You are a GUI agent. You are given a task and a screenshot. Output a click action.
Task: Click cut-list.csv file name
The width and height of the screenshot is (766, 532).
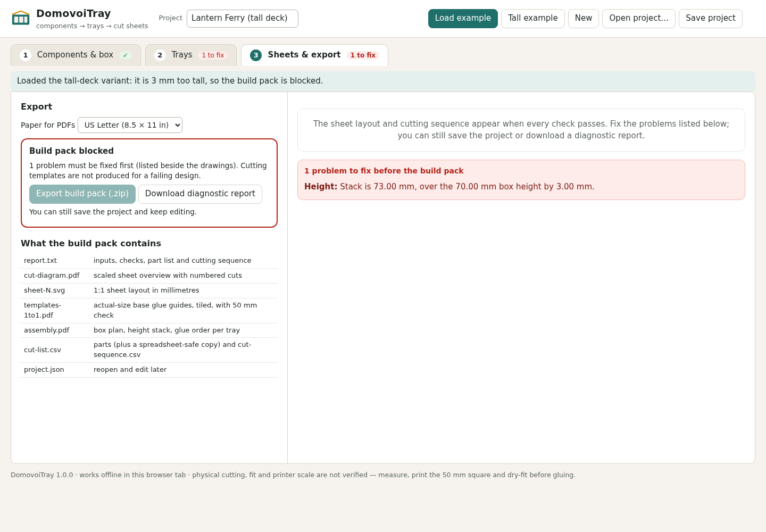43,350
